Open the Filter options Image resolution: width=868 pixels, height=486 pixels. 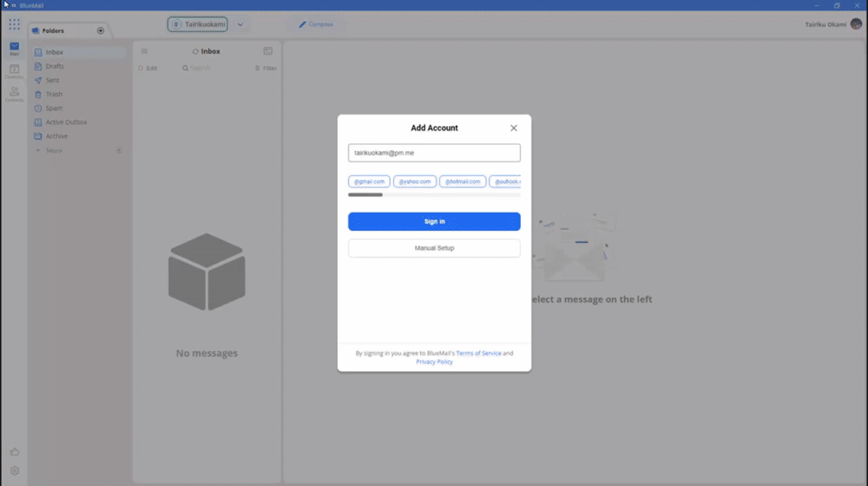pos(266,68)
